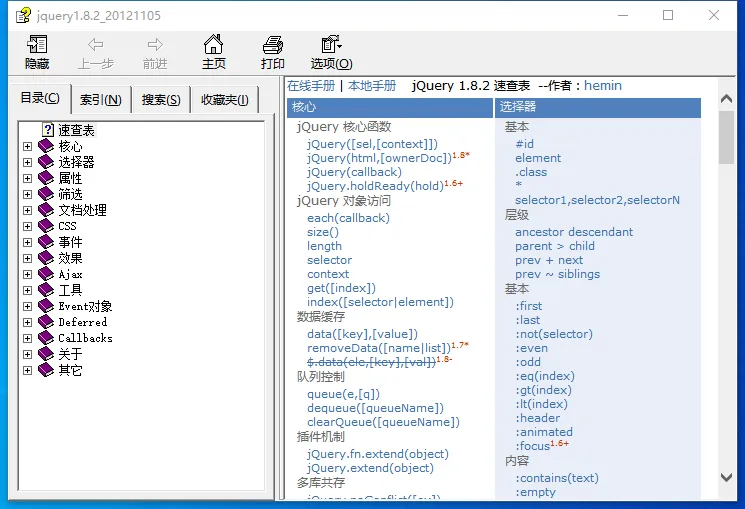Open the dequeue([queueName]) link
Image resolution: width=745 pixels, height=509 pixels.
pyautogui.click(x=375, y=408)
